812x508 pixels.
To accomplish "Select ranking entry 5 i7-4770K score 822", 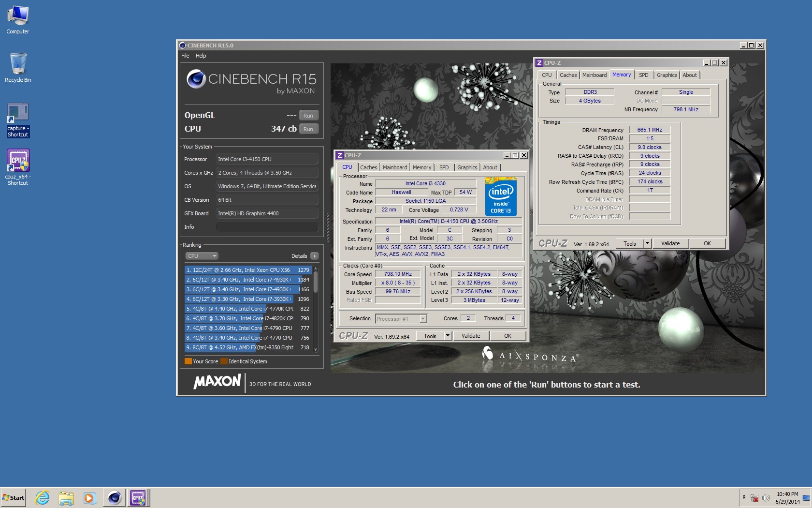I will [248, 309].
